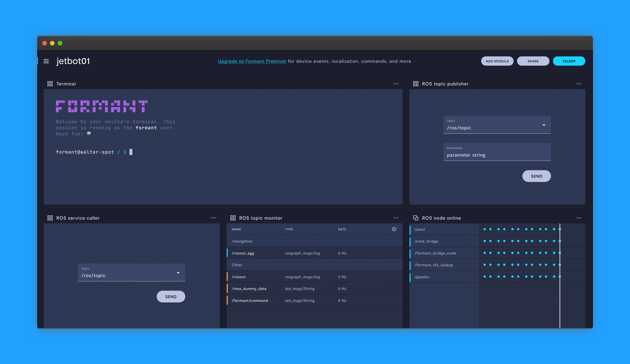
Task: Click the ROS topic publisher title
Action: tap(445, 84)
